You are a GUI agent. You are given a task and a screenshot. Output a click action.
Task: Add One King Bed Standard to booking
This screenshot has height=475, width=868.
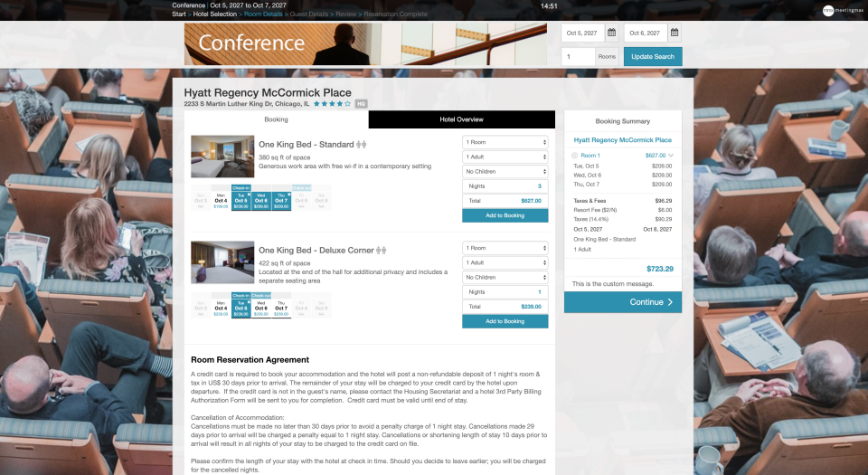coord(505,215)
